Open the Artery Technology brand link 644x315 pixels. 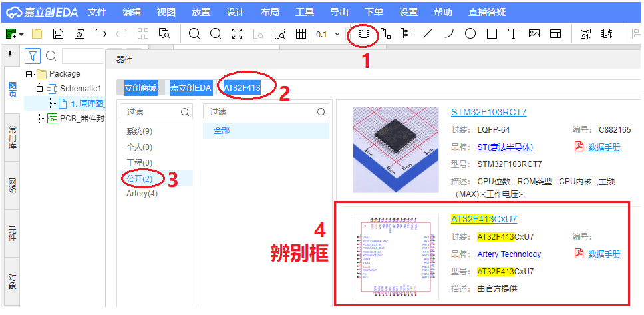tap(509, 254)
